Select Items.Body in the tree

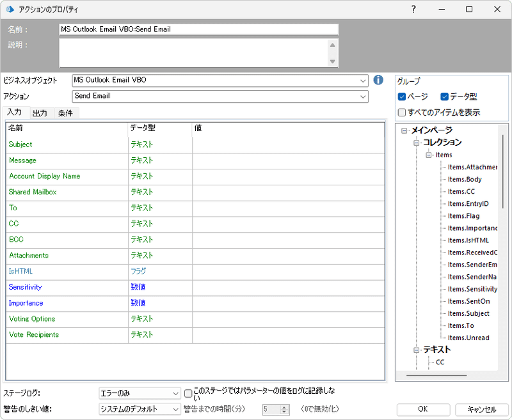pos(465,180)
